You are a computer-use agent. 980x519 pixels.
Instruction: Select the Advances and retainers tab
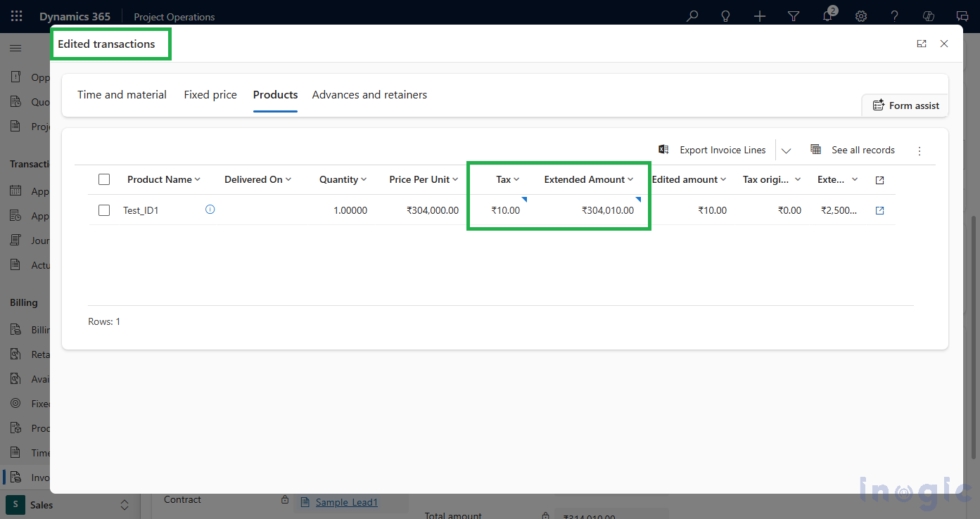click(369, 94)
